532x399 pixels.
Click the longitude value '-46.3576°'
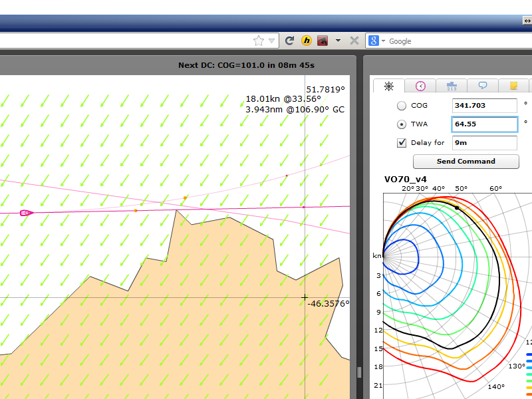(x=329, y=304)
